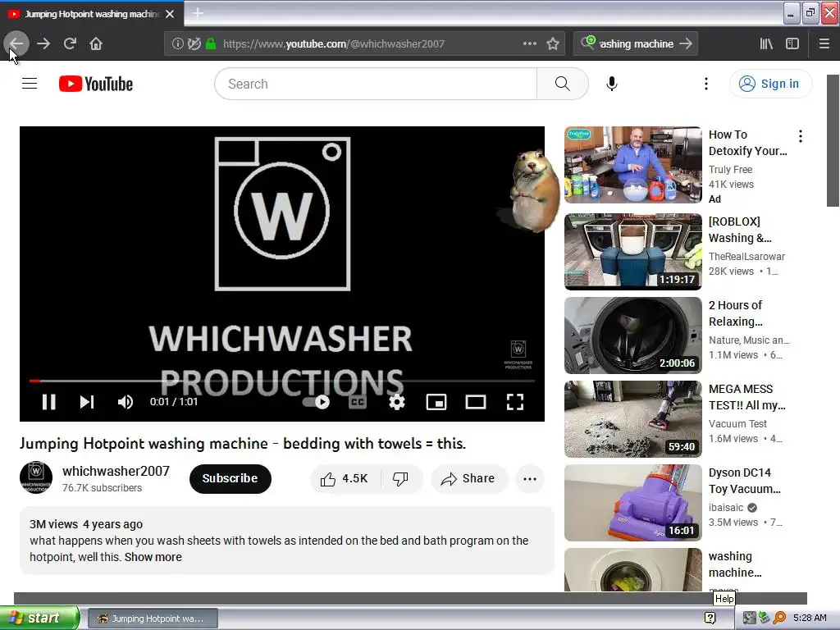Image resolution: width=840 pixels, height=630 pixels.
Task: Focus the YouTube Search input field
Action: 376,84
